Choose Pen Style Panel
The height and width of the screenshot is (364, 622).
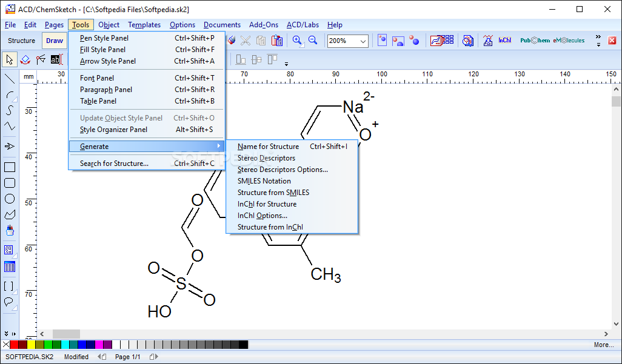(147, 38)
